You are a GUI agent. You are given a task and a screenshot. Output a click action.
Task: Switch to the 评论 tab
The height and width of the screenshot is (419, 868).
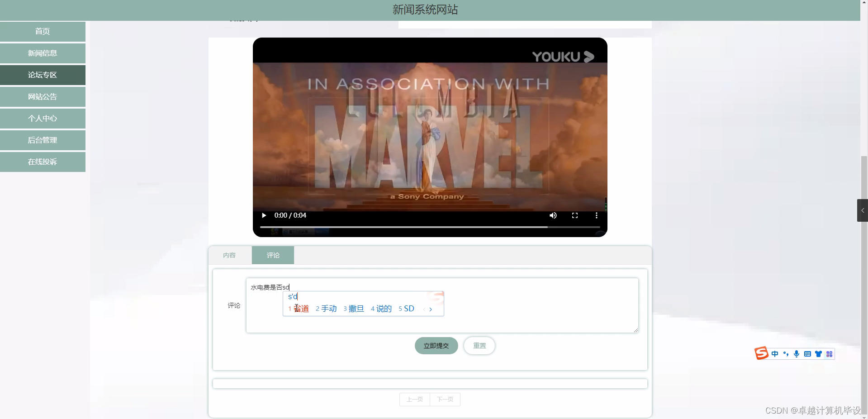273,255
